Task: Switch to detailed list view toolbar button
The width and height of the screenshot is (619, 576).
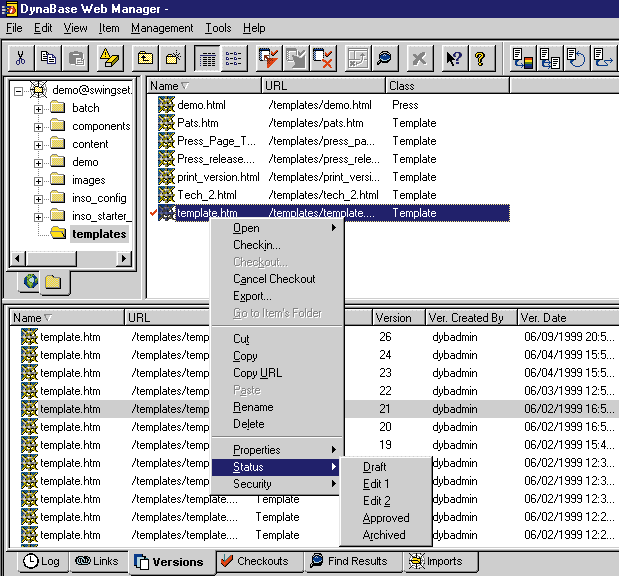Action: pyautogui.click(x=206, y=58)
